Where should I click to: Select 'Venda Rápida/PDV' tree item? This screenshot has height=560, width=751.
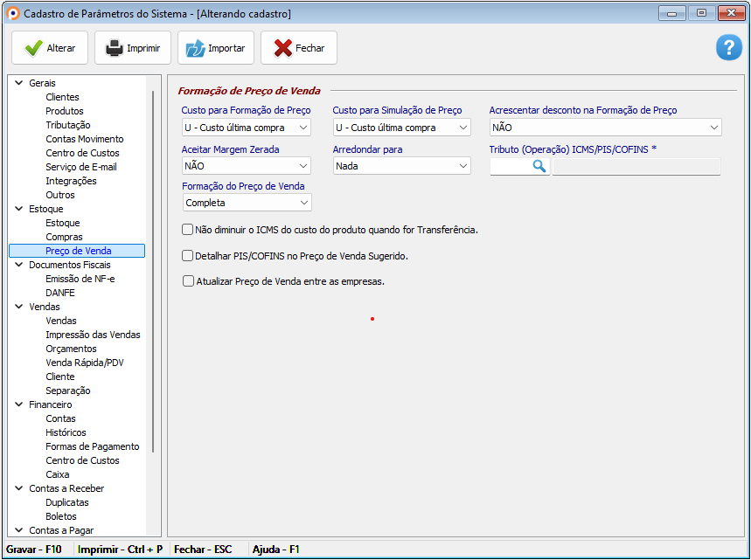pyautogui.click(x=85, y=363)
